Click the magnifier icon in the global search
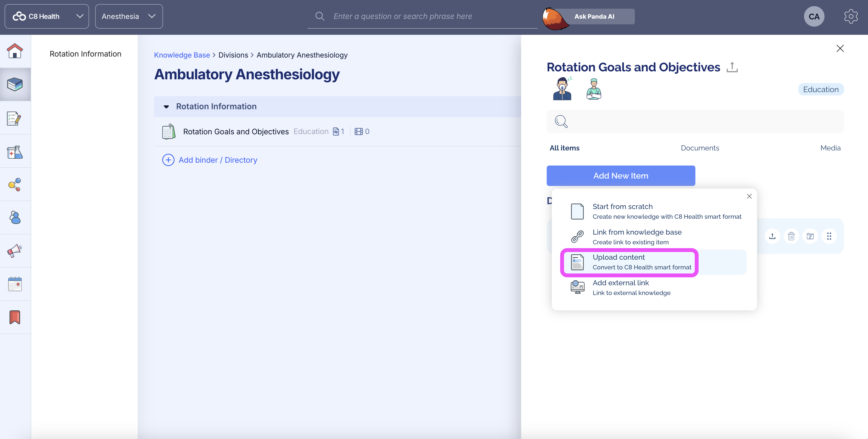The image size is (868, 439). click(x=320, y=16)
